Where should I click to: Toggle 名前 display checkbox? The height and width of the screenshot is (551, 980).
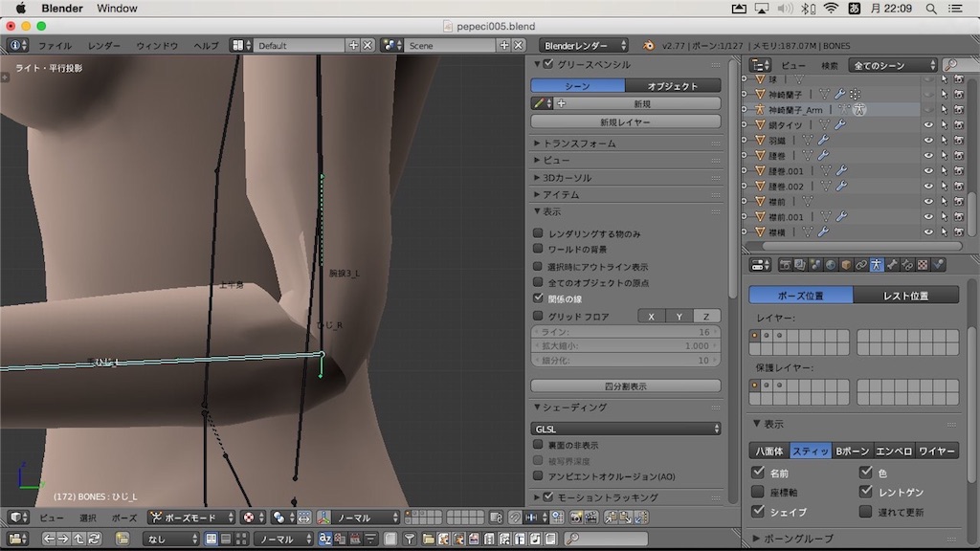(758, 473)
